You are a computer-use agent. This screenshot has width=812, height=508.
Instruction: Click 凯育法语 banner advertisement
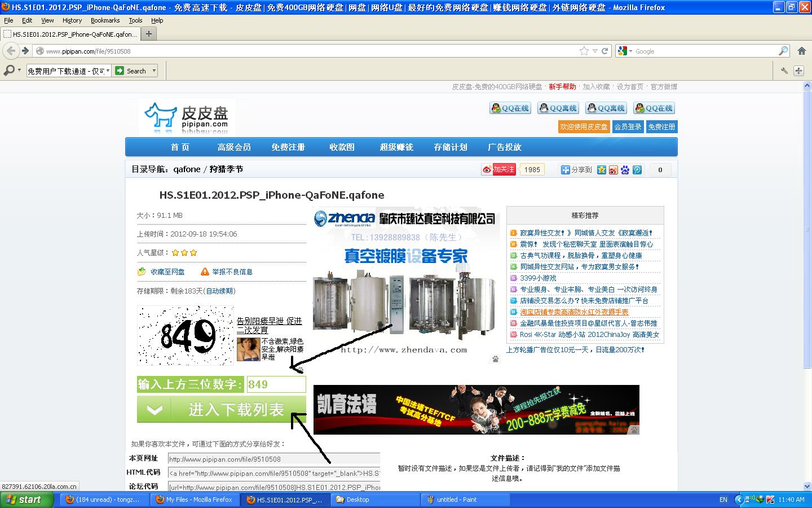tap(476, 410)
